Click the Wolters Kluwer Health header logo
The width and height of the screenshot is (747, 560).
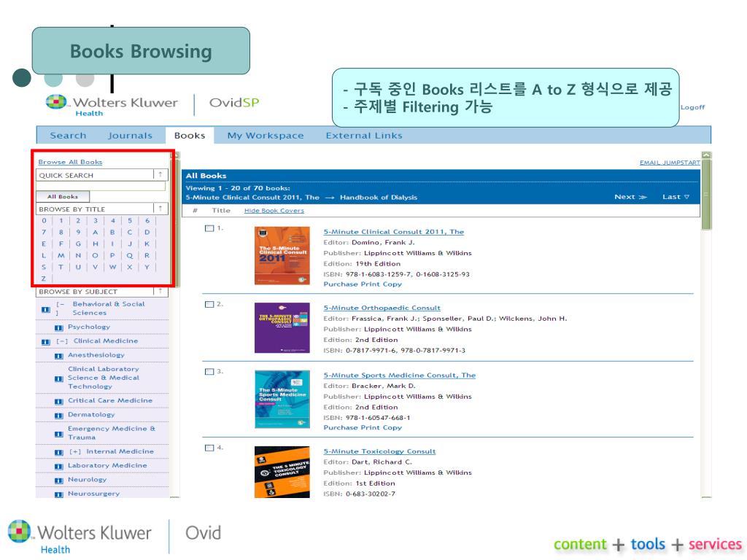pos(112,105)
